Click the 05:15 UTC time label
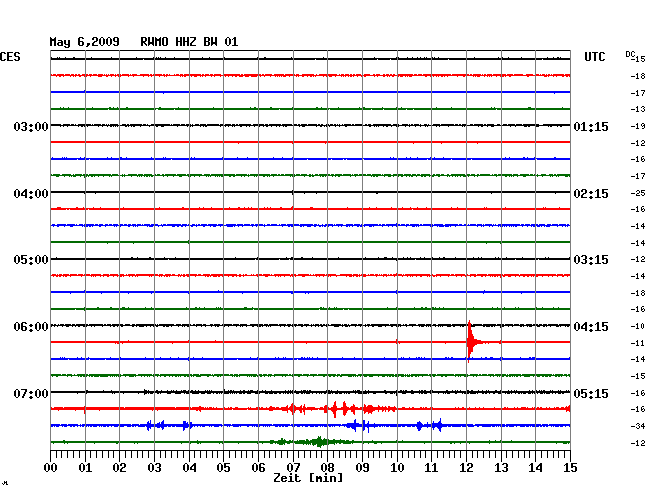The width and height of the screenshot is (650, 494). 591,393
